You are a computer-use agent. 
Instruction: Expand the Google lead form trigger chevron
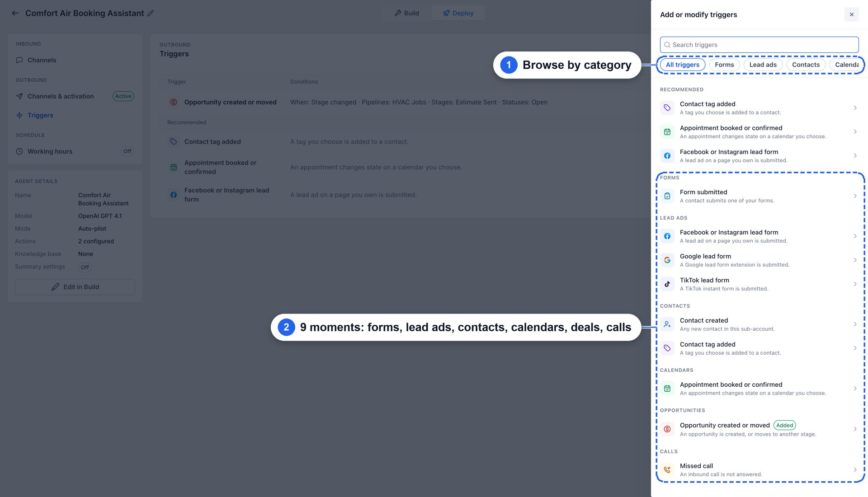[855, 260]
